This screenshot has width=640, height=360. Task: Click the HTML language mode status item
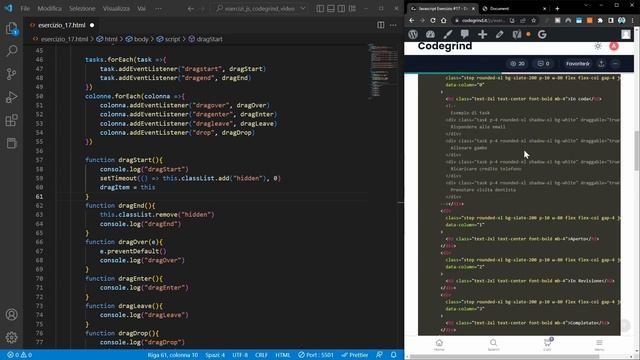[282, 355]
